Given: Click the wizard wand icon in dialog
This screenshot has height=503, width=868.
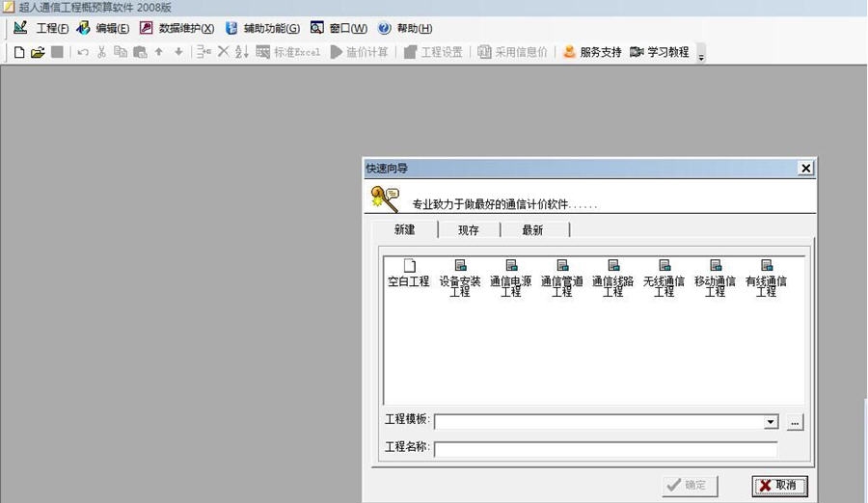Looking at the screenshot, I should pos(385,199).
